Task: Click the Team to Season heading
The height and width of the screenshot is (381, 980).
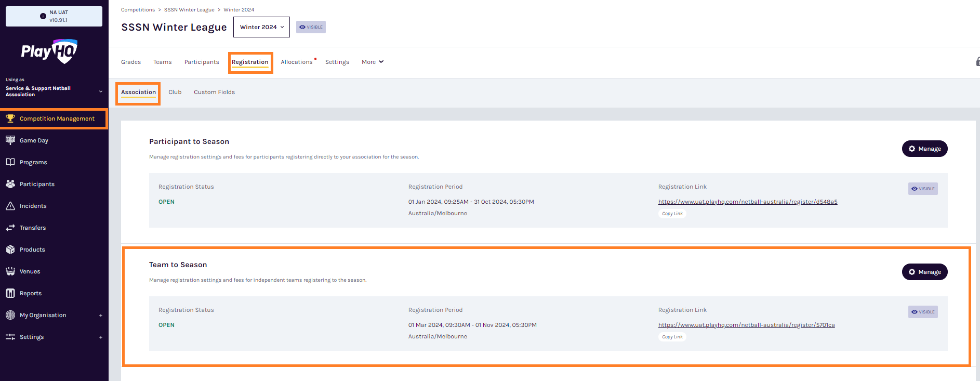Action: 178,265
